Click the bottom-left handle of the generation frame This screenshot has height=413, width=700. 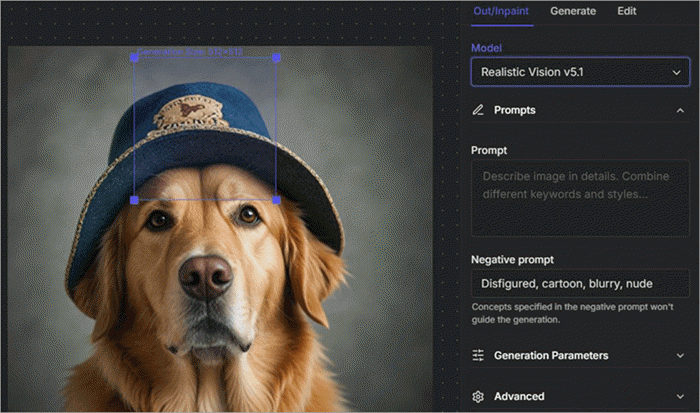tap(134, 200)
